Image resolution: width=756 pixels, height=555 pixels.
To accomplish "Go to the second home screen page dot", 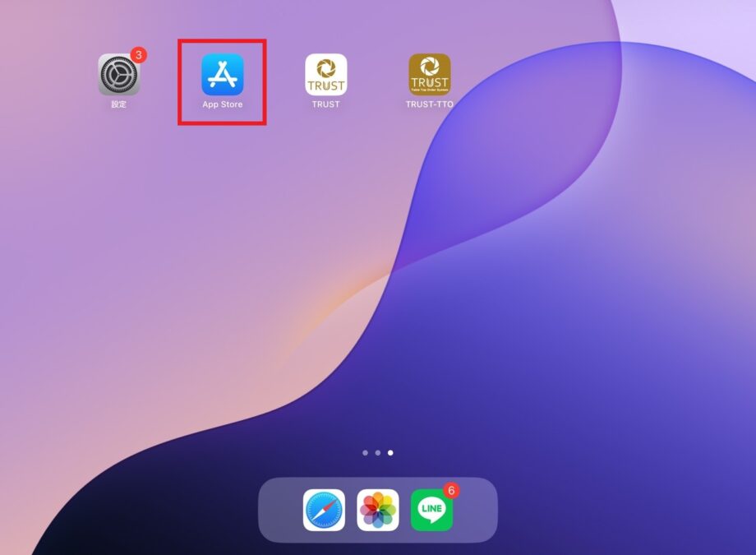I will 377,452.
